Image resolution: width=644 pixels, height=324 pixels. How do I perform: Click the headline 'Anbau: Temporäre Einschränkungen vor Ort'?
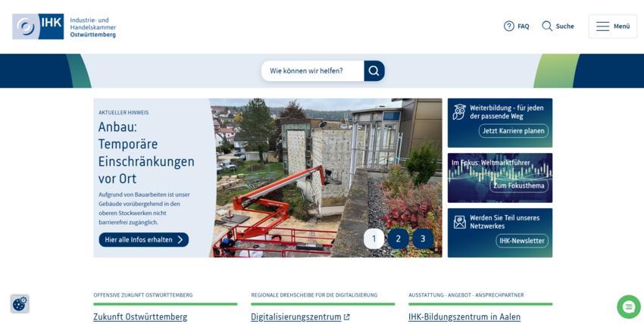tap(146, 153)
